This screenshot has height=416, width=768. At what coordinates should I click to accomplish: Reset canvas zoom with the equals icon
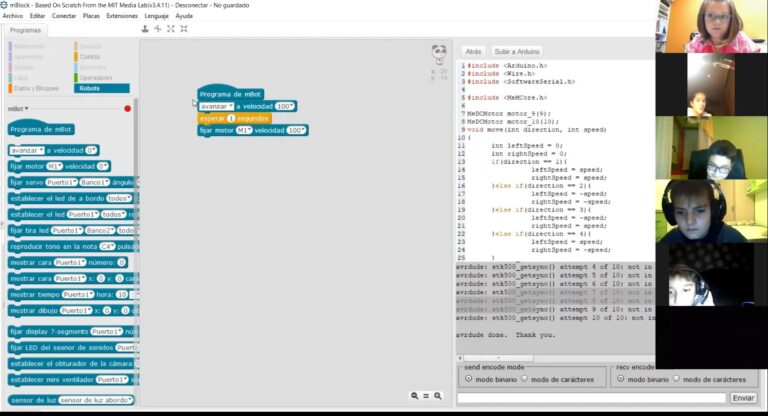pyautogui.click(x=426, y=396)
